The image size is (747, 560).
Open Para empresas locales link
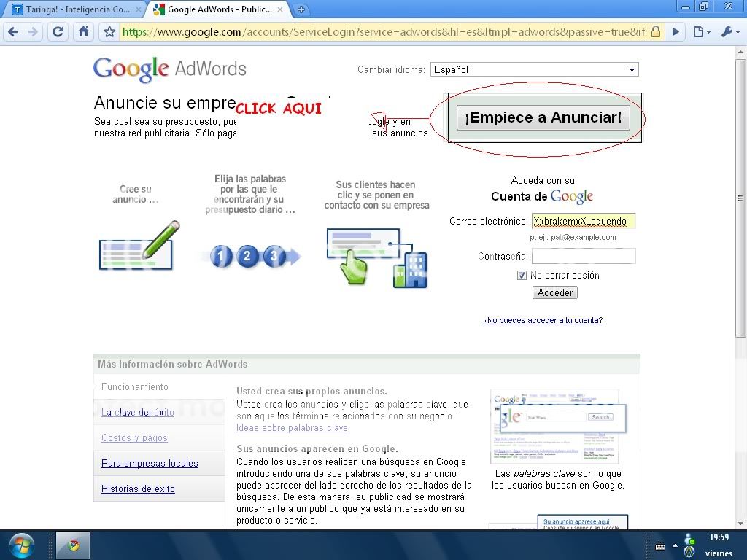point(150,463)
